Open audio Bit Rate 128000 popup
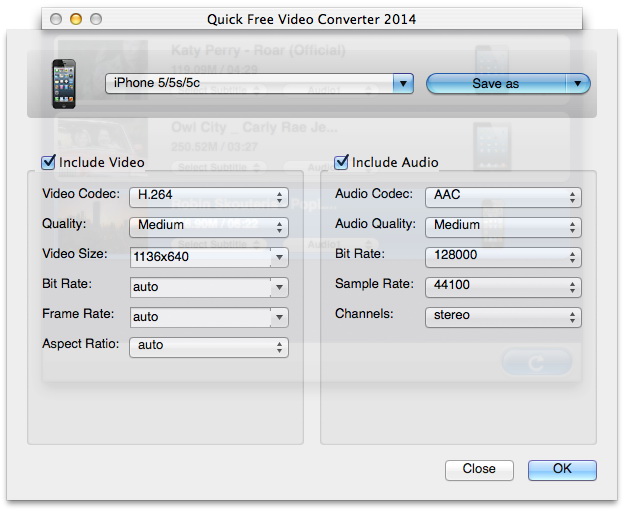 503,257
